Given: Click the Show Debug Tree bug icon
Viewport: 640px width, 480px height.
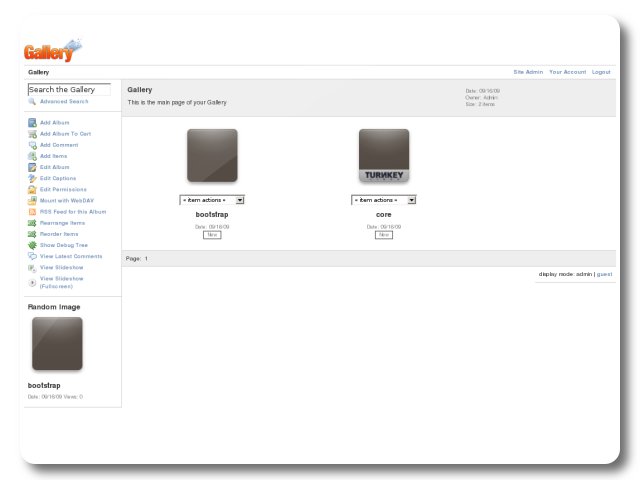Looking at the screenshot, I should [32, 245].
